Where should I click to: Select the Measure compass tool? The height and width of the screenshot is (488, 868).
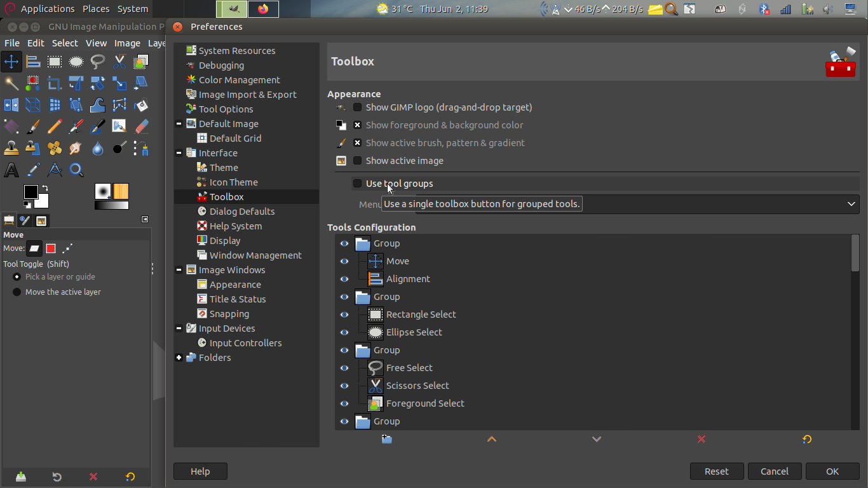[x=55, y=170]
